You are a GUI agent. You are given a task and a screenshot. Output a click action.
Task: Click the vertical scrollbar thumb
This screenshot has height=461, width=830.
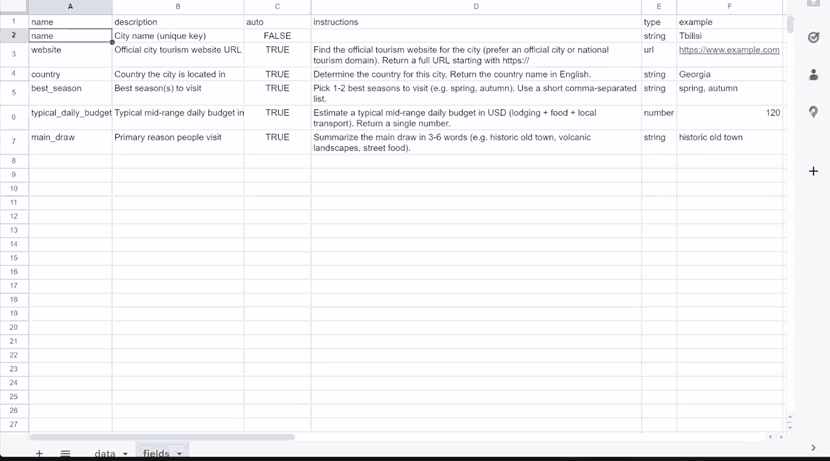(x=790, y=24)
